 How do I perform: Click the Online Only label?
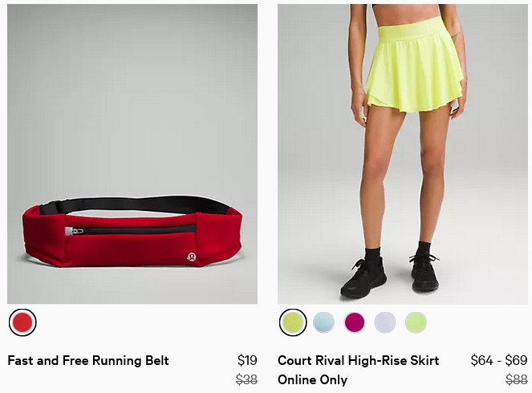click(x=312, y=380)
